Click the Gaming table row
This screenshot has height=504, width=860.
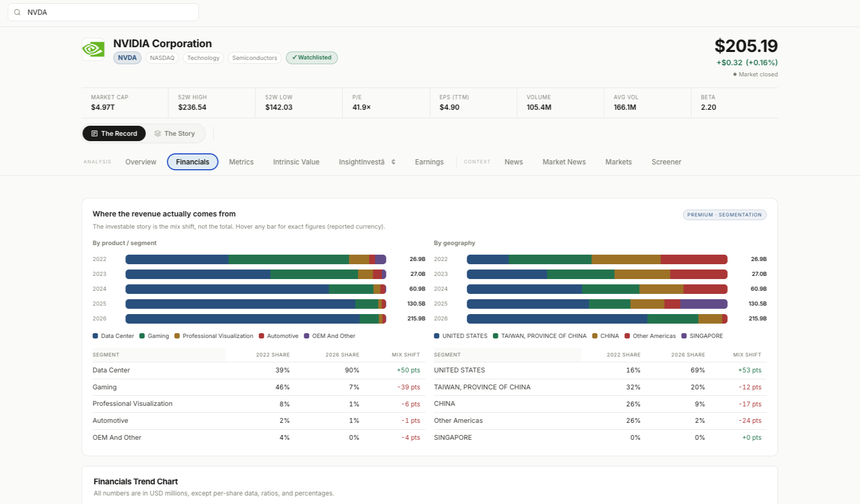pos(259,387)
